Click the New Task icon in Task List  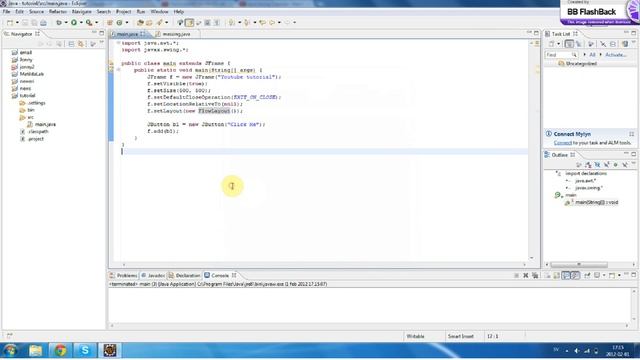(x=551, y=44)
